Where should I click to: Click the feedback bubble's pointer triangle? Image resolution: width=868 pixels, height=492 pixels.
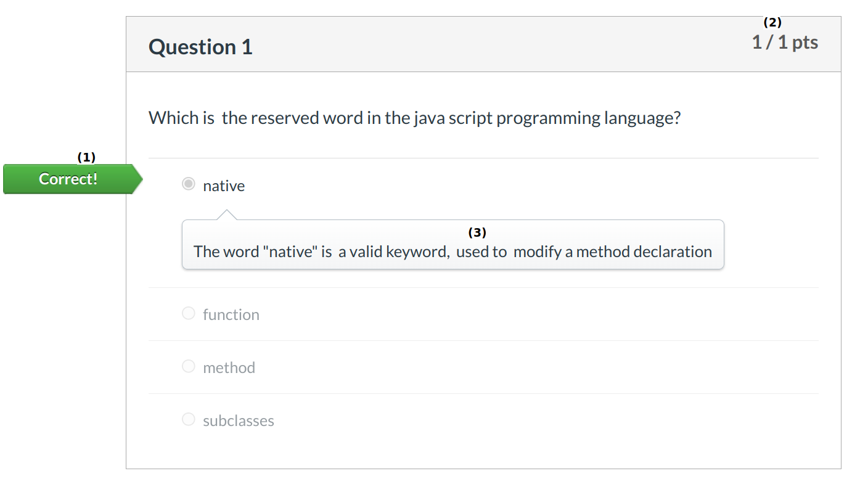(227, 215)
